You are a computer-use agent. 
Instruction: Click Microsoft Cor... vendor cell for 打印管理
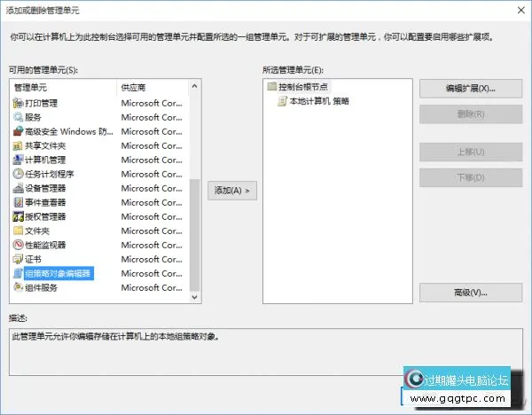152,103
